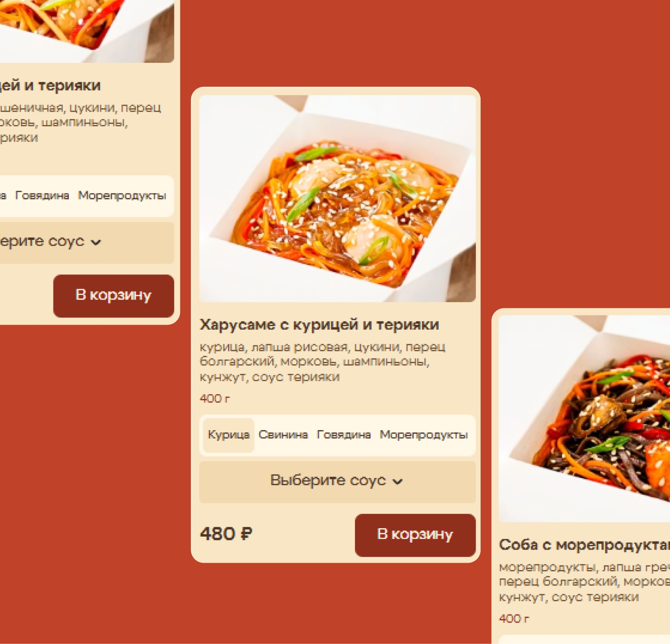The height and width of the screenshot is (644, 670).
Task: Click the Харусаме noodle box photo
Action: coord(337,199)
